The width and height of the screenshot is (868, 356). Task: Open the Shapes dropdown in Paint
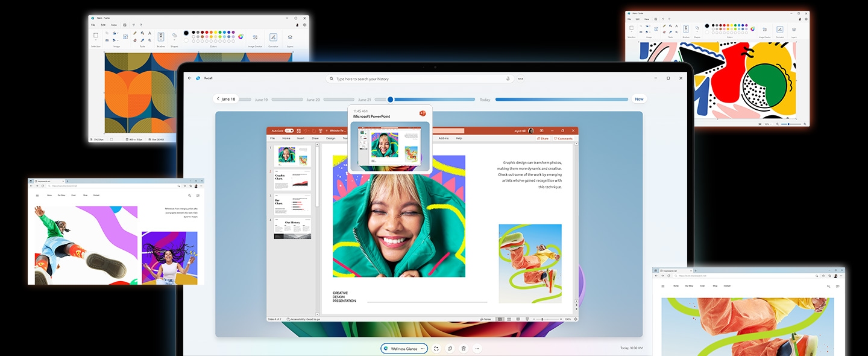pos(175,41)
